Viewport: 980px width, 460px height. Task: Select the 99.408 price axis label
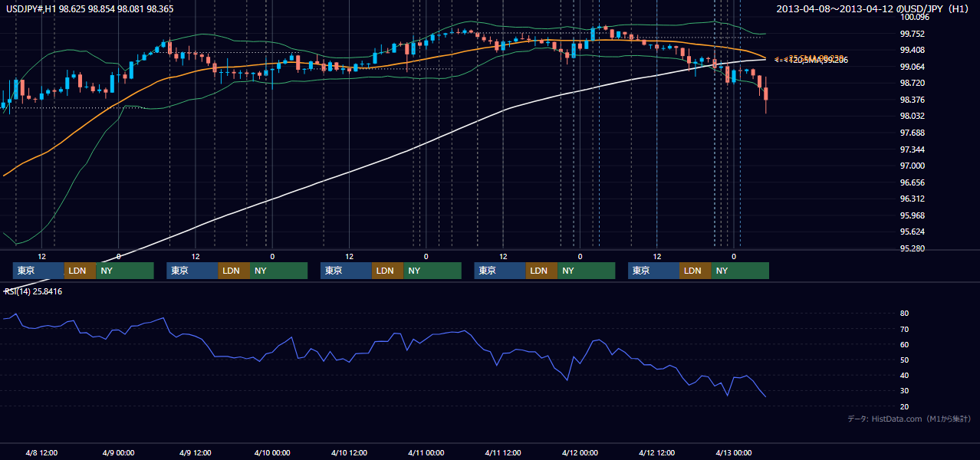pos(913,50)
